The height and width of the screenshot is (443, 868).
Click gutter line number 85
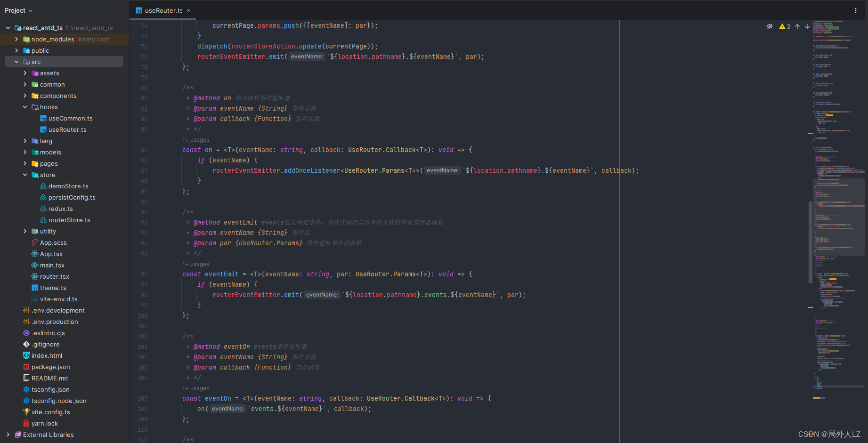click(144, 150)
